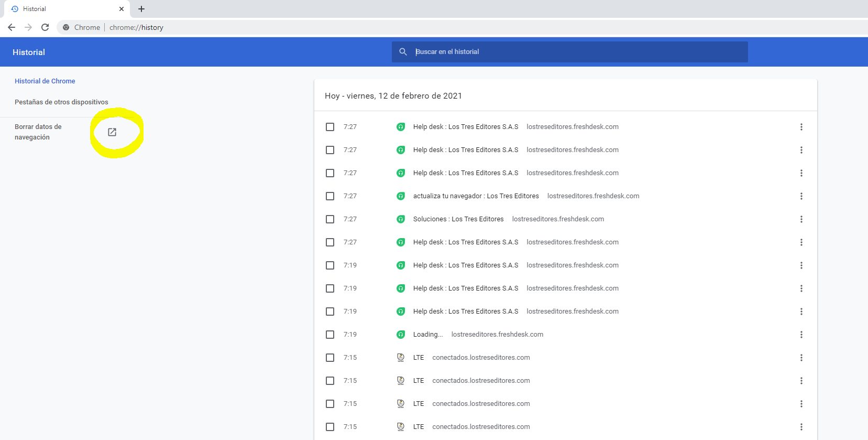This screenshot has width=868, height=440.
Task: Click the 'Hoy - viernes, 12 de febrero de 2021' heading
Action: pyautogui.click(x=393, y=96)
